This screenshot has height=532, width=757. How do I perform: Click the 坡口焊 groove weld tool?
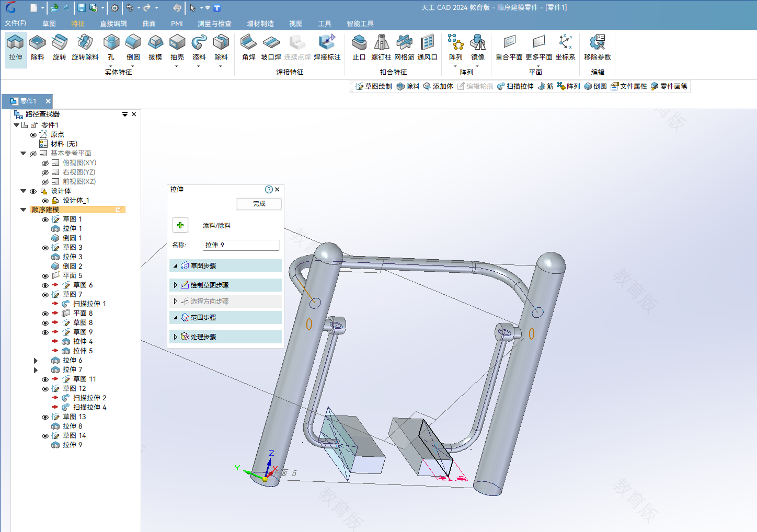pos(271,48)
